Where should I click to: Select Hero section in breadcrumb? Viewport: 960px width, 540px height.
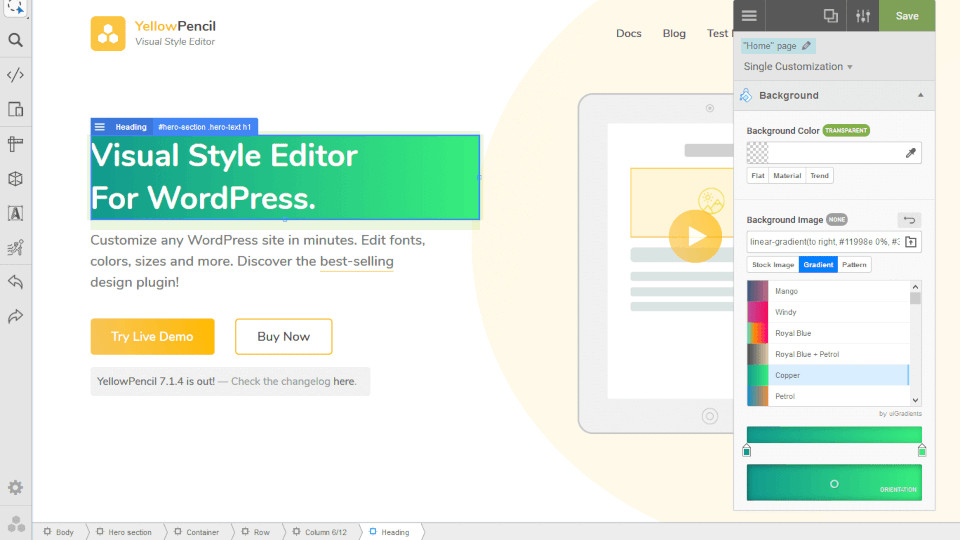pos(124,532)
